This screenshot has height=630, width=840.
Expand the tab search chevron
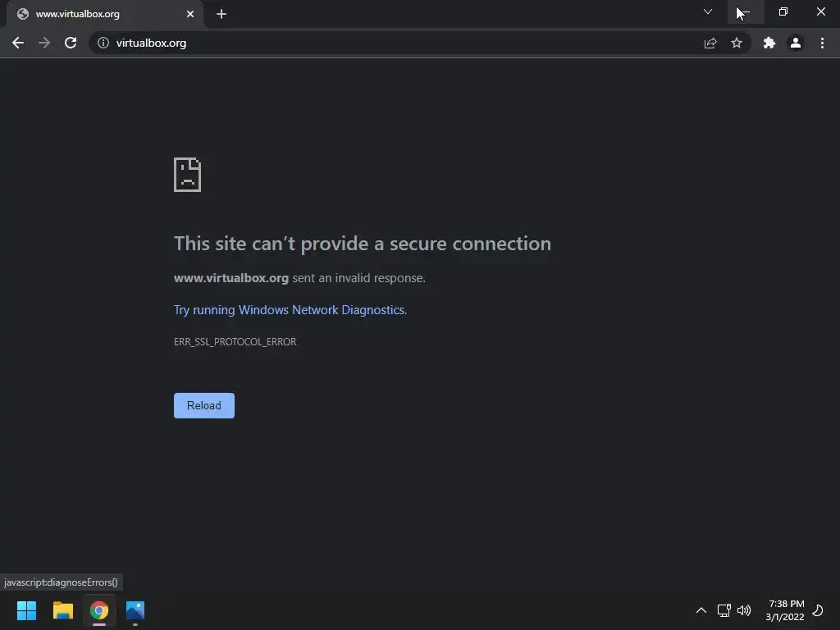point(708,11)
